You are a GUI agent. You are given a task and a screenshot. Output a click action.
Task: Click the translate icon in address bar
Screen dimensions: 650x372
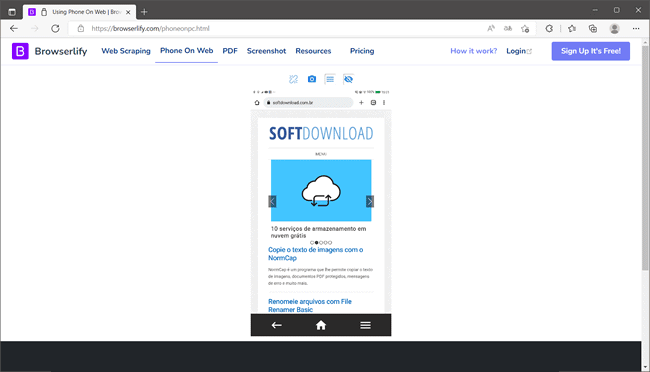508,29
